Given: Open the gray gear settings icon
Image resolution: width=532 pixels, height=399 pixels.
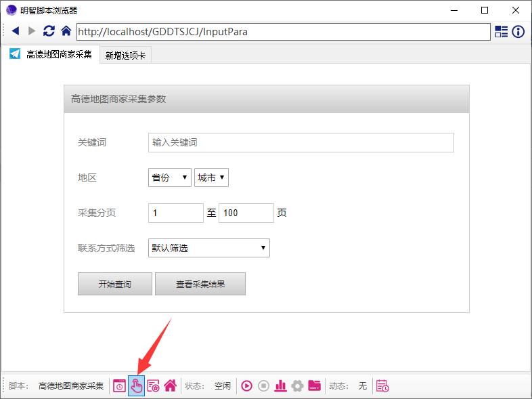Looking at the screenshot, I should [298, 386].
